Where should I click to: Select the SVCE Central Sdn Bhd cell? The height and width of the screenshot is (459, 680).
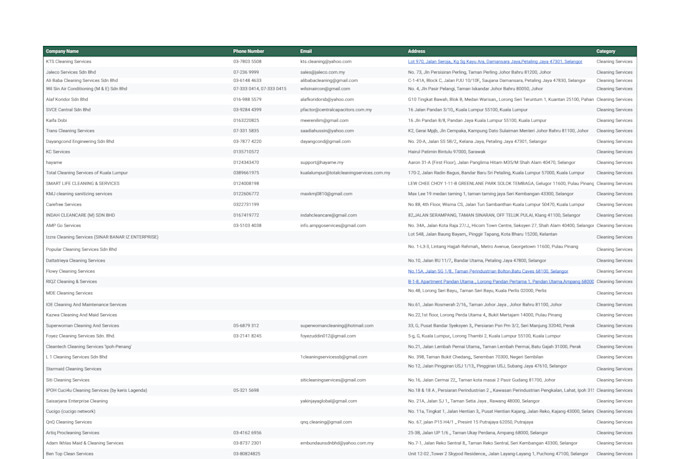[x=68, y=110]
